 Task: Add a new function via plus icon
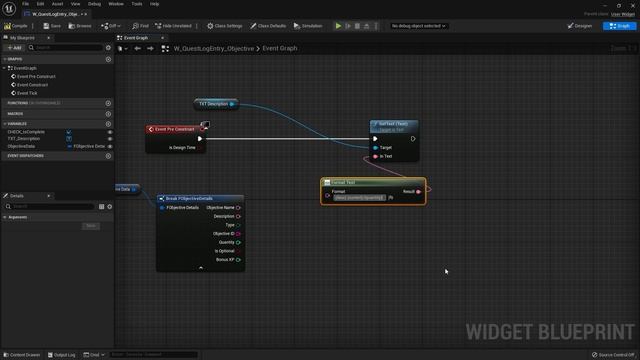[x=108, y=104]
